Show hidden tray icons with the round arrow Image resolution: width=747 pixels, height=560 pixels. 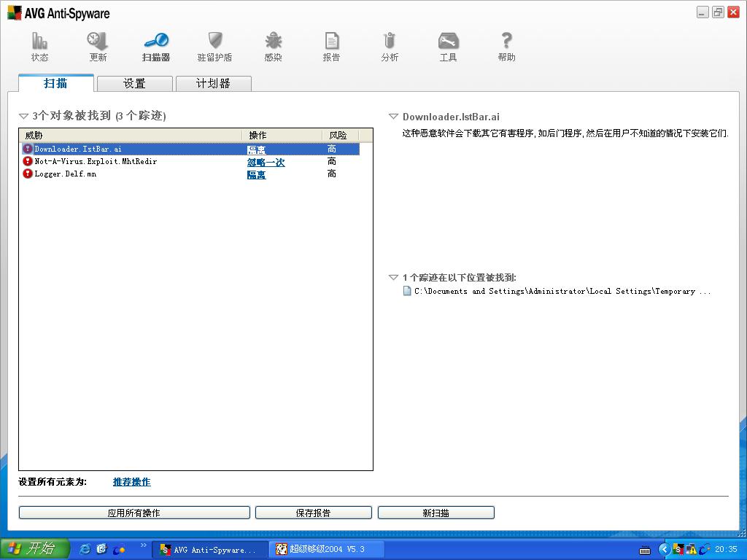pyautogui.click(x=664, y=550)
